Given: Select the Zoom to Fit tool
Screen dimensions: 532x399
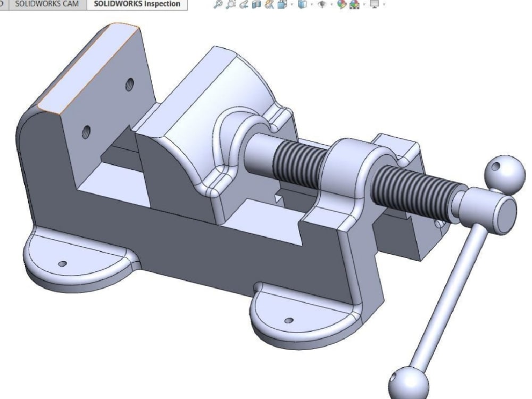Looking at the screenshot, I should [218, 5].
